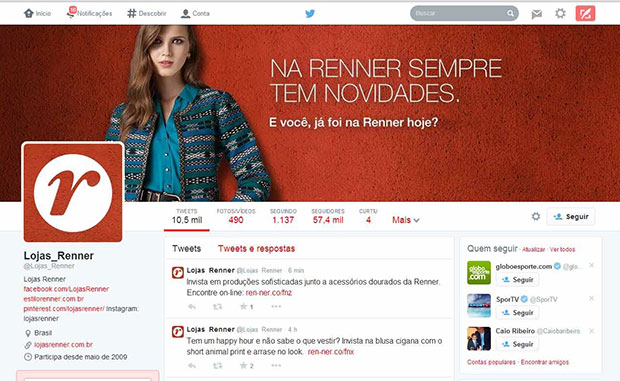Retweet the 6 min tweet
The width and height of the screenshot is (620, 381).
(x=217, y=306)
